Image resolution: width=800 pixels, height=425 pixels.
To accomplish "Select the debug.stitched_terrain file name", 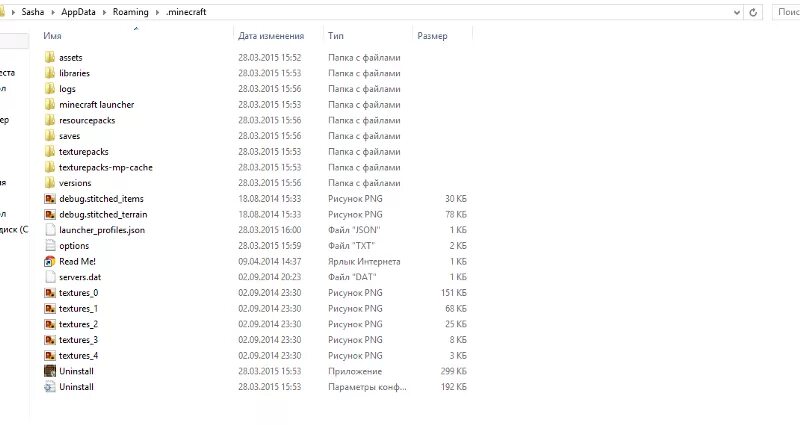I will tap(103, 215).
